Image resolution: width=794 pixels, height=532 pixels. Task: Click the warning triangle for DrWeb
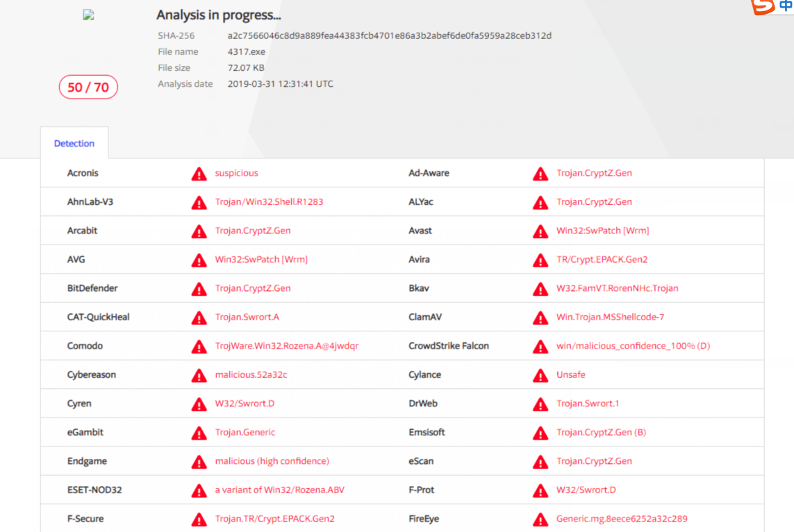click(540, 404)
